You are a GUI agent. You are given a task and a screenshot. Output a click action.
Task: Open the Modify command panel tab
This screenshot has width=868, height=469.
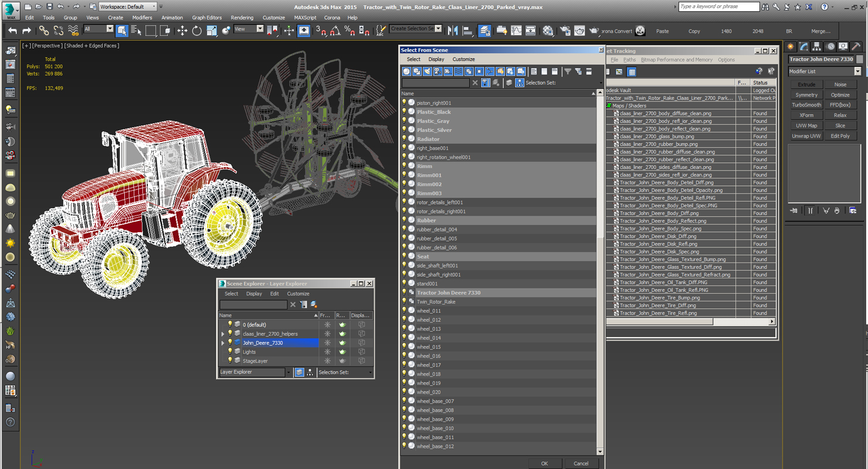tap(803, 46)
